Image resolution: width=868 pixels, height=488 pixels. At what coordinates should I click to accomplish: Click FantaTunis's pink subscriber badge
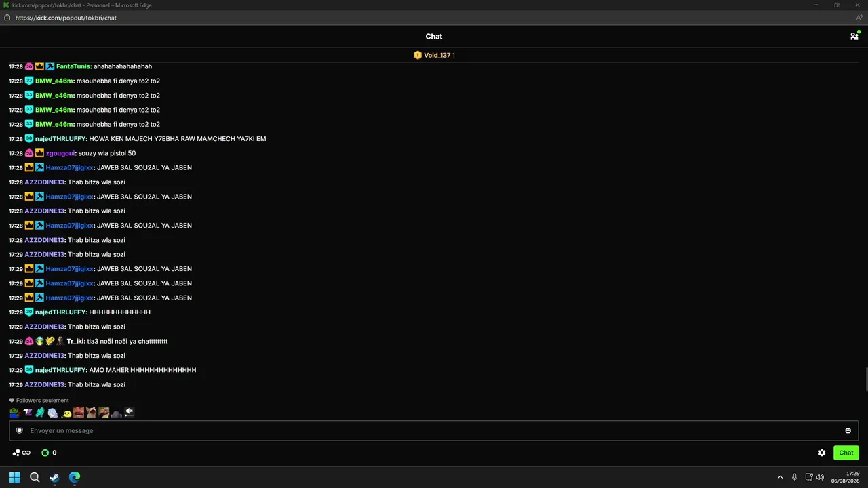29,66
